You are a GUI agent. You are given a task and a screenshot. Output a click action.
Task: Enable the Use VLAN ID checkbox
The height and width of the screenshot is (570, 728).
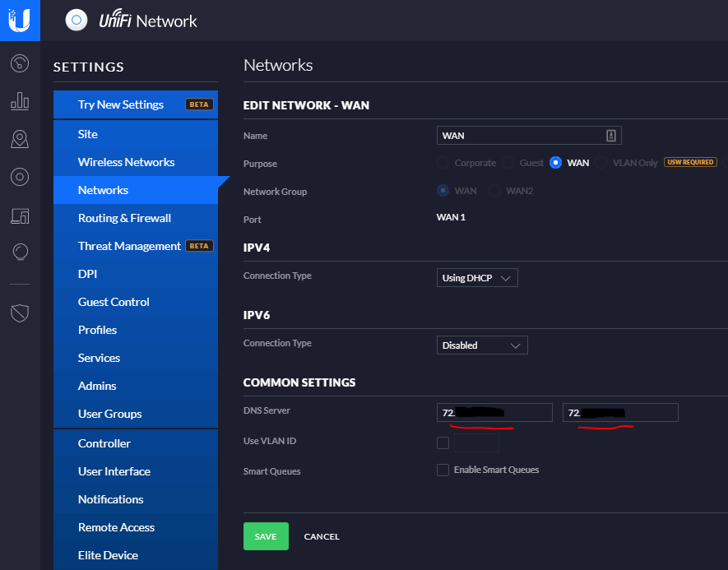(443, 443)
